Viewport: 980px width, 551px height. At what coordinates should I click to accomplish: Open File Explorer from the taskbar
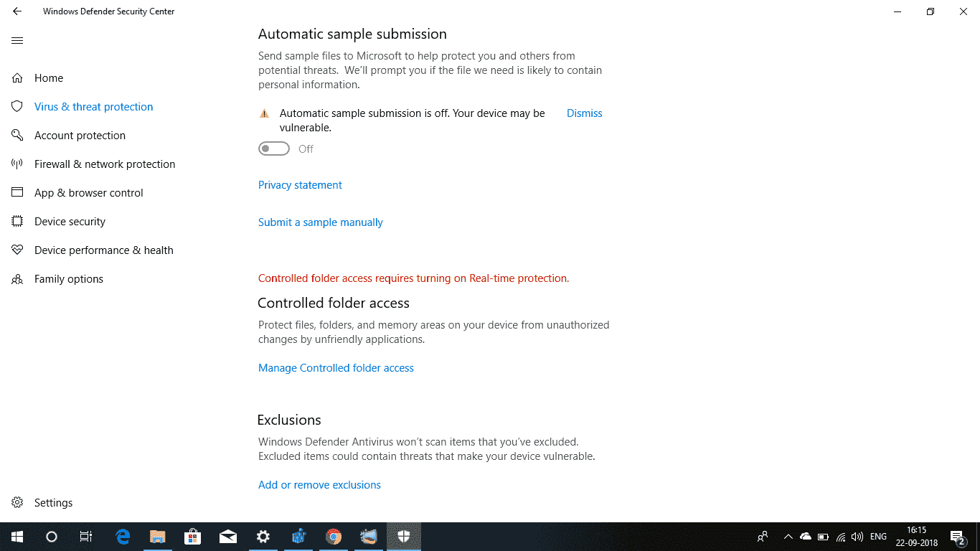point(158,537)
